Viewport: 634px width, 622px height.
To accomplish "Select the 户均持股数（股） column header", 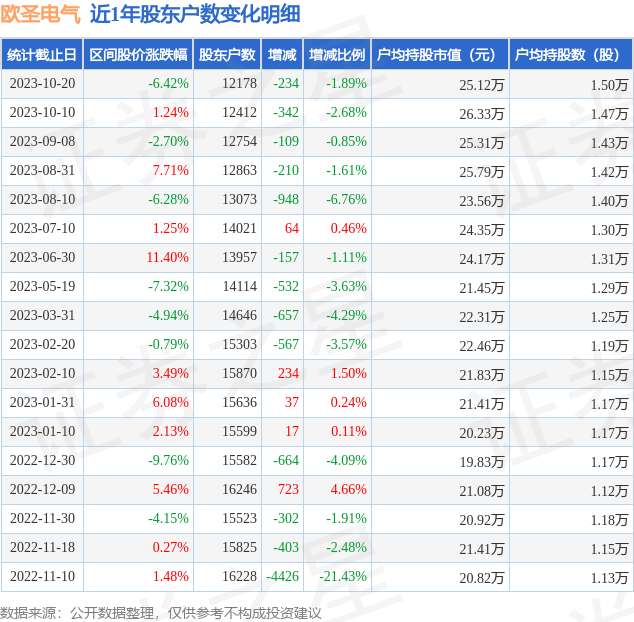I will tap(571, 55).
